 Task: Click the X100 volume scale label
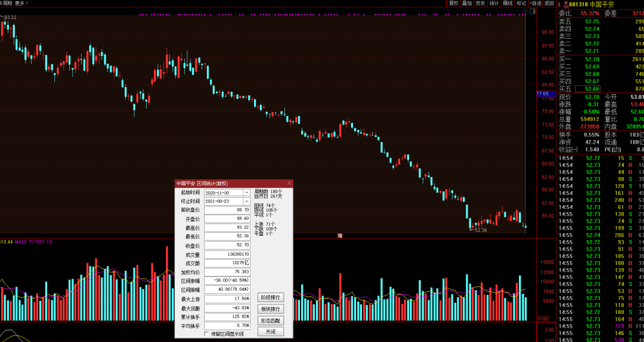click(x=543, y=319)
